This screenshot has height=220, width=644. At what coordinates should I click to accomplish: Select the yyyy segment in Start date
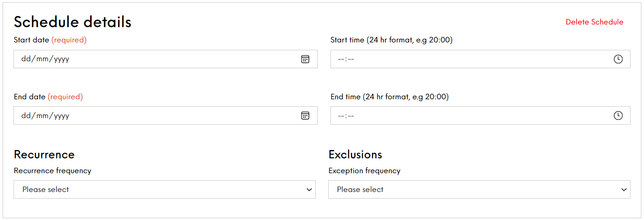(62, 59)
